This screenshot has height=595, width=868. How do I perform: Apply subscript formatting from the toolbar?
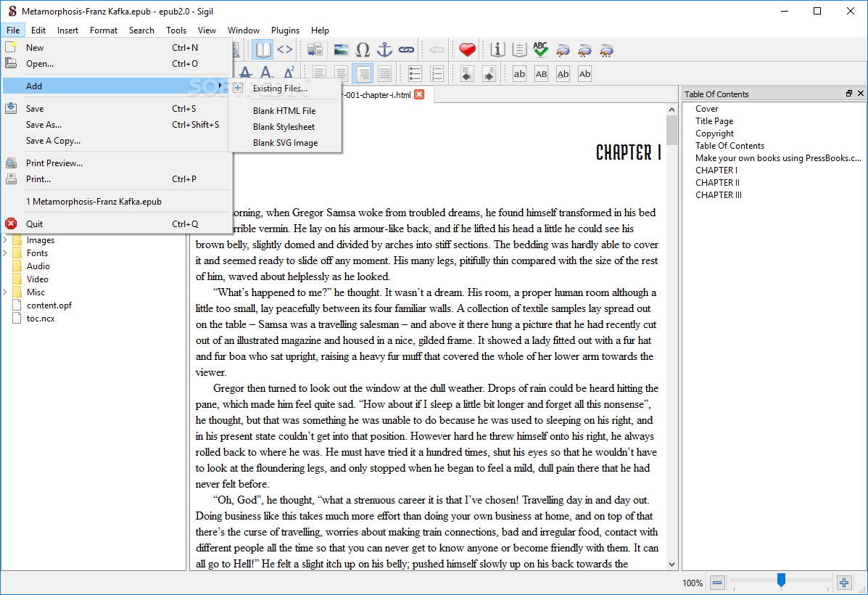[x=267, y=73]
